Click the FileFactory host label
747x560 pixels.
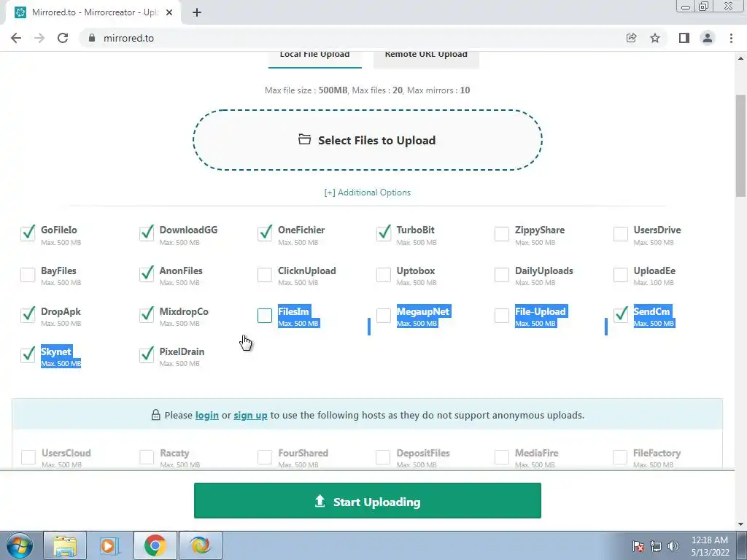(657, 453)
